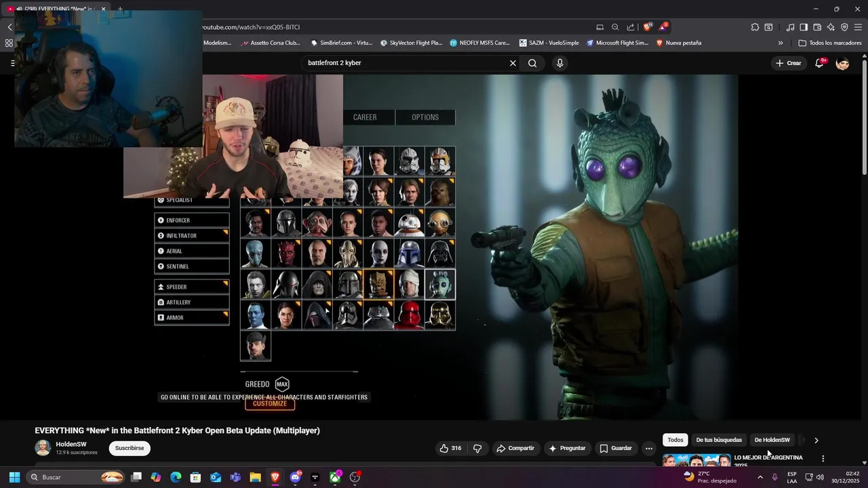Toggle the Brave sidebar panel icon
The width and height of the screenshot is (868, 488).
pos(804,27)
